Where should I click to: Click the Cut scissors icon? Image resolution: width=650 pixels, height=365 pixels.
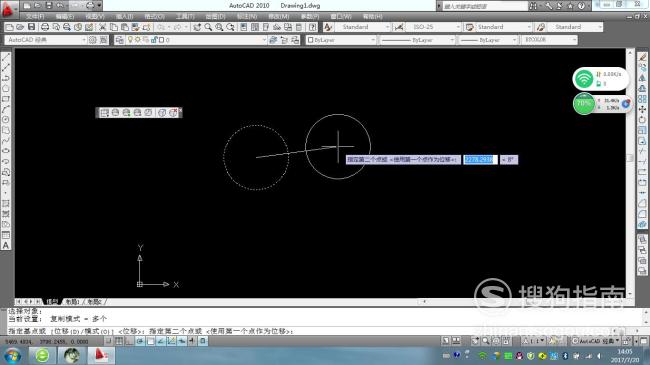tap(102, 27)
